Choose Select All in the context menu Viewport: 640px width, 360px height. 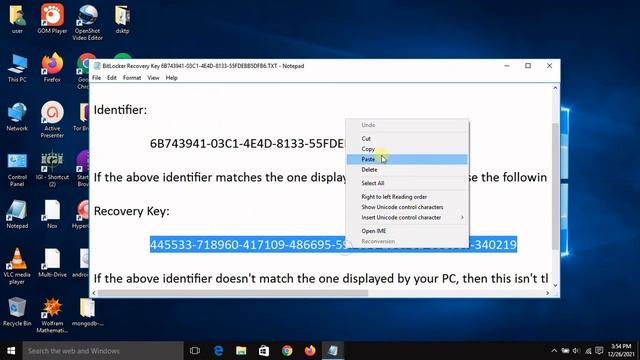(x=407, y=183)
